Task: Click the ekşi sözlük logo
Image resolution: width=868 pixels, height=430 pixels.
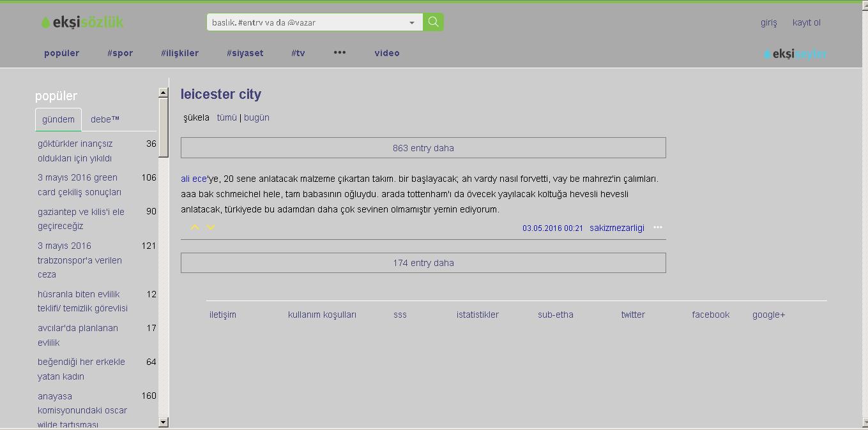Action: pos(82,22)
